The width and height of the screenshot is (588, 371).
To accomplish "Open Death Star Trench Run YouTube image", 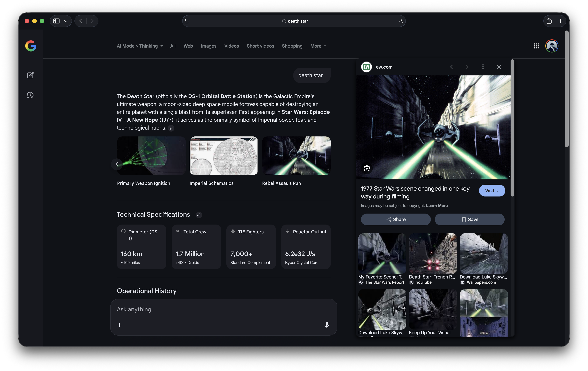I will click(433, 254).
